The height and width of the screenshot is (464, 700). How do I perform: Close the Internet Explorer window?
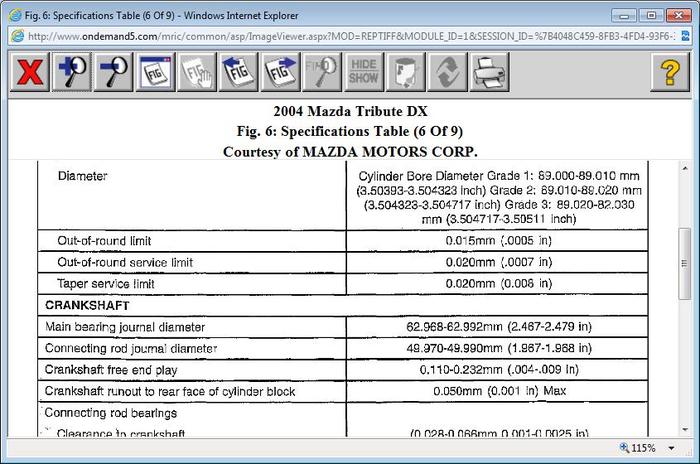tap(678, 16)
